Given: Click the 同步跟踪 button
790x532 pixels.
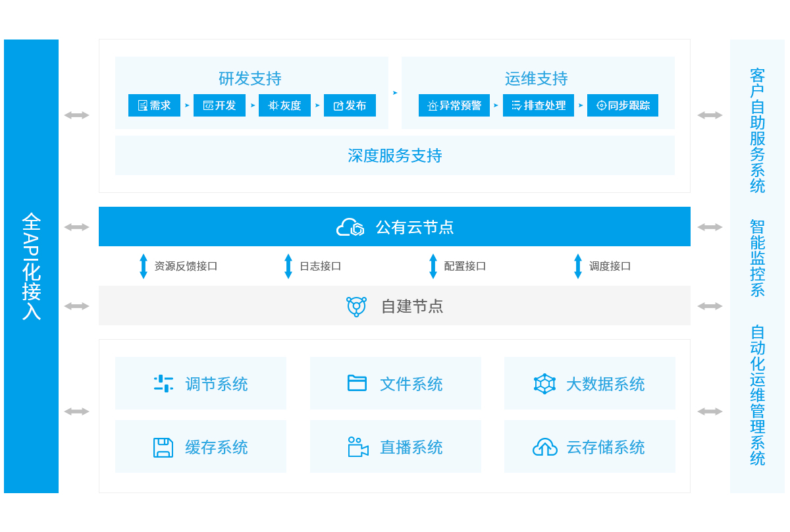Looking at the screenshot, I should click(622, 105).
